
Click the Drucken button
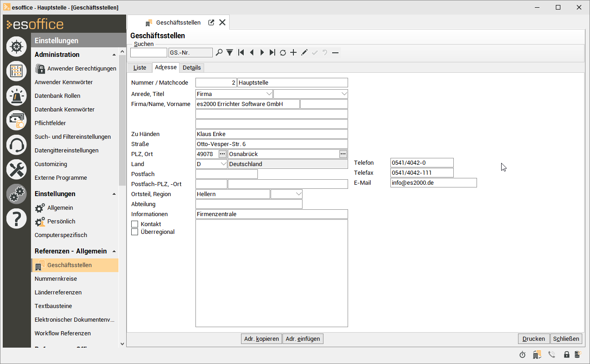[x=534, y=339]
